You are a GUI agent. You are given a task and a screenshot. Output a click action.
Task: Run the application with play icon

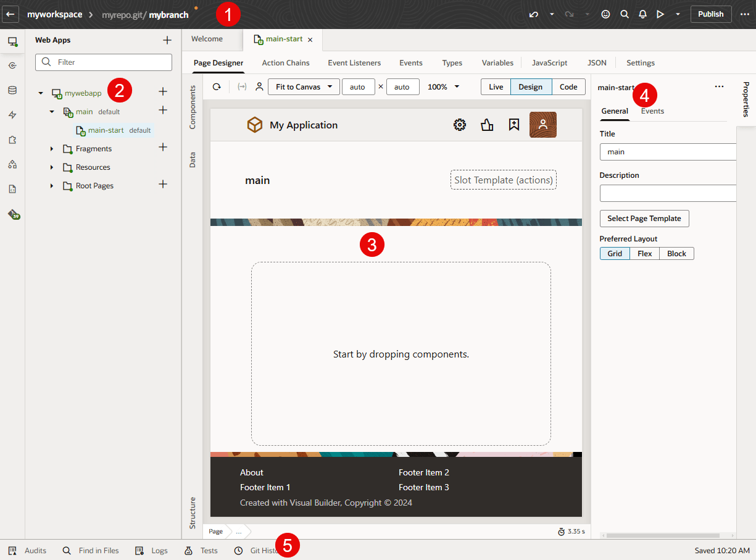(x=660, y=14)
